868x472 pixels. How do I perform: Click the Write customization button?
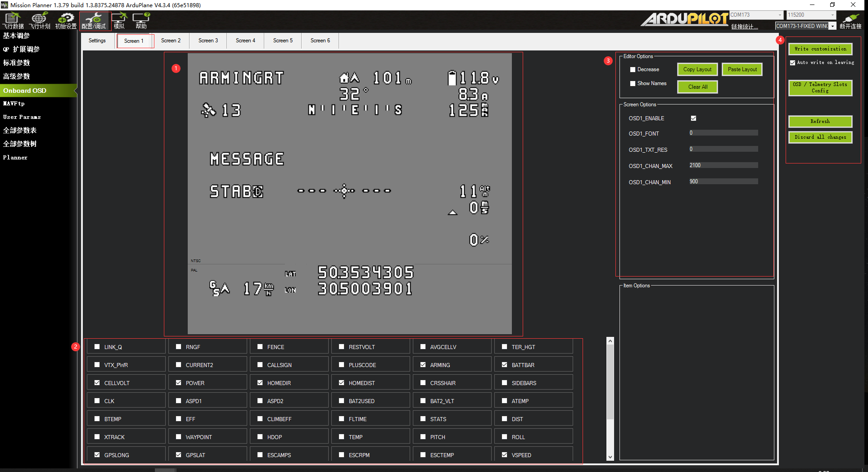click(820, 49)
